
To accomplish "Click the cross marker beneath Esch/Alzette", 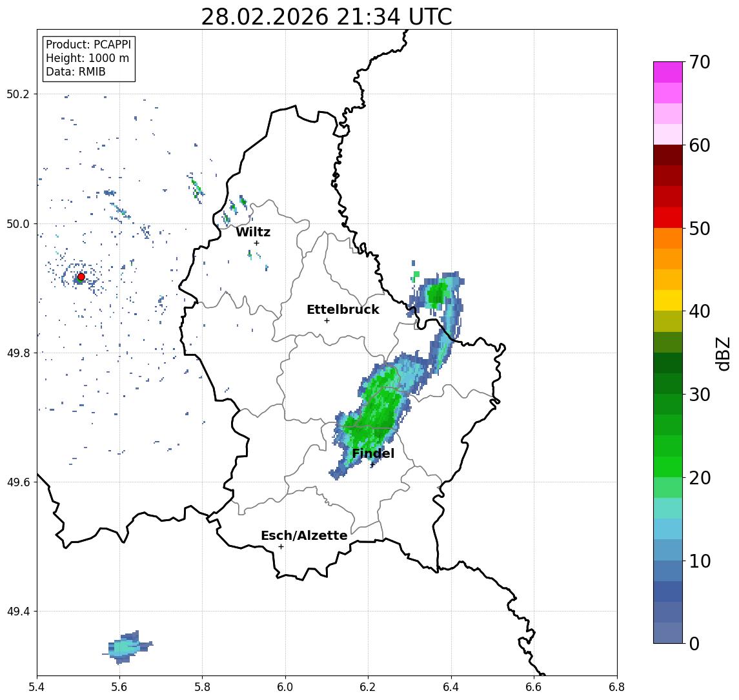I will point(281,547).
